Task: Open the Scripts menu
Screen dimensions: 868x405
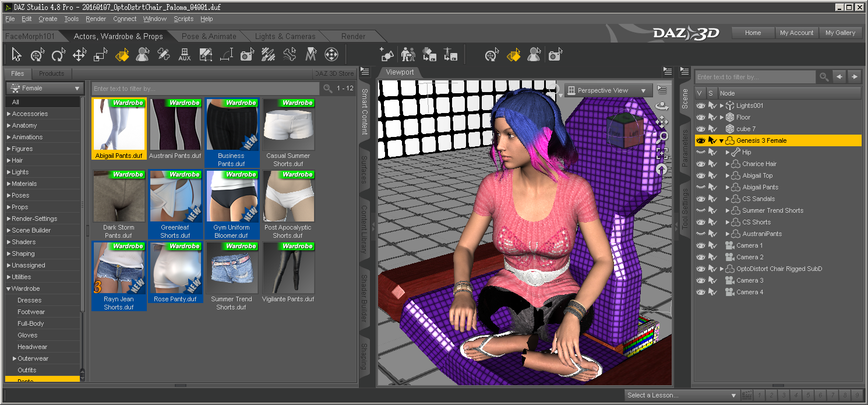Action: coord(184,19)
